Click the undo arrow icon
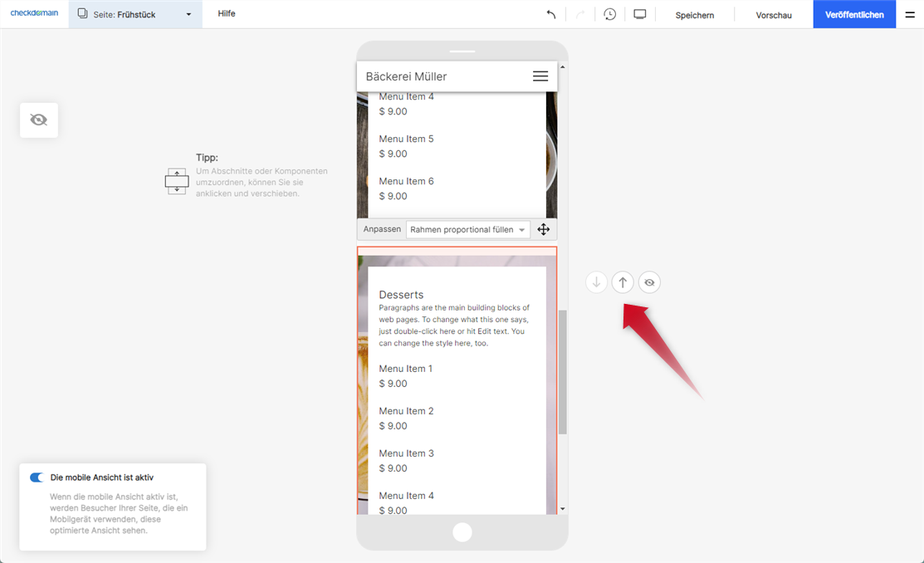The image size is (924, 563). coord(551,14)
